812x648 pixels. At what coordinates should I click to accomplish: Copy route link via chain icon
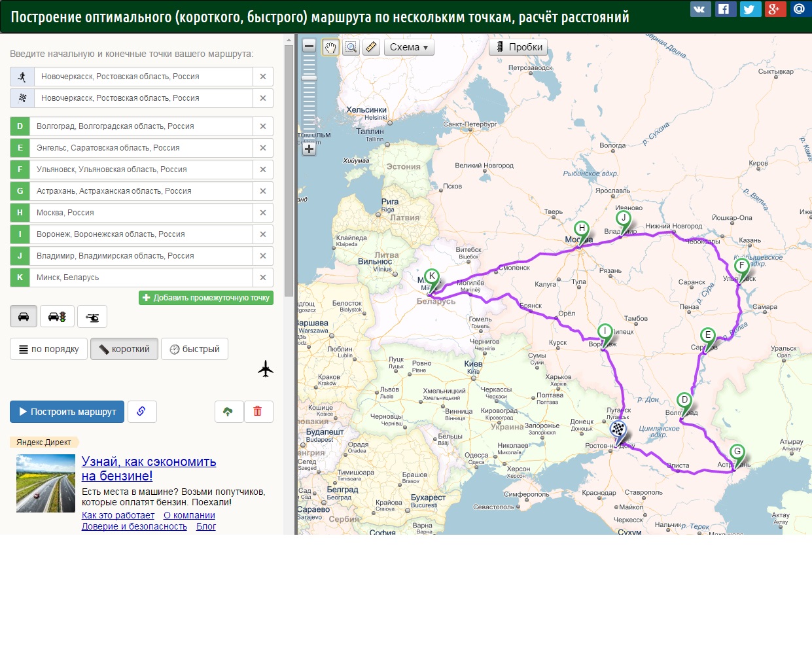pyautogui.click(x=141, y=412)
